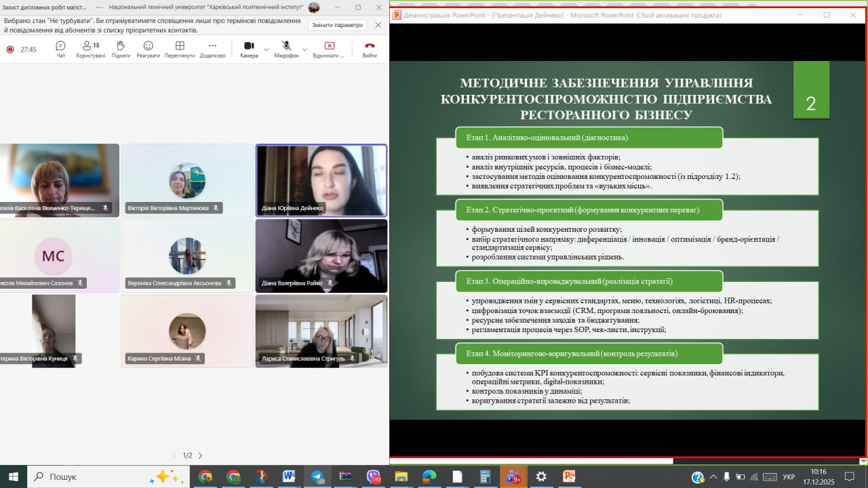Select Діана Юріївна Дейнеко video tile
The width and height of the screenshot is (868, 488).
tap(321, 180)
